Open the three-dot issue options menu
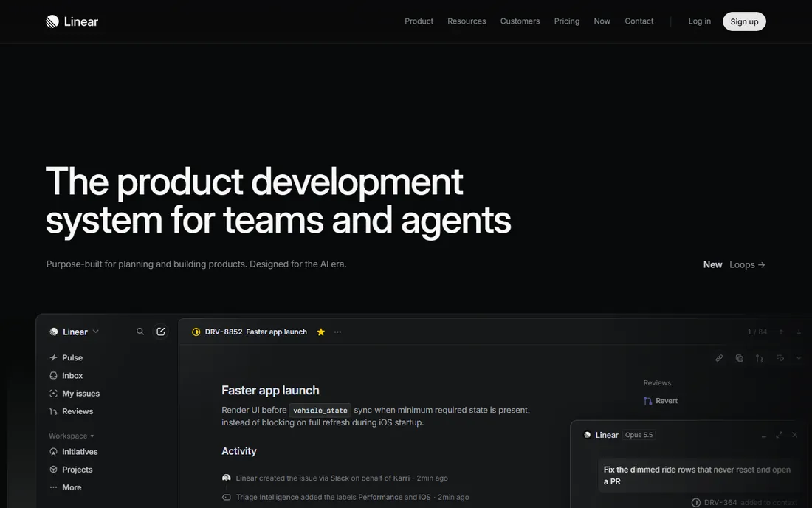The image size is (812, 508). 337,332
